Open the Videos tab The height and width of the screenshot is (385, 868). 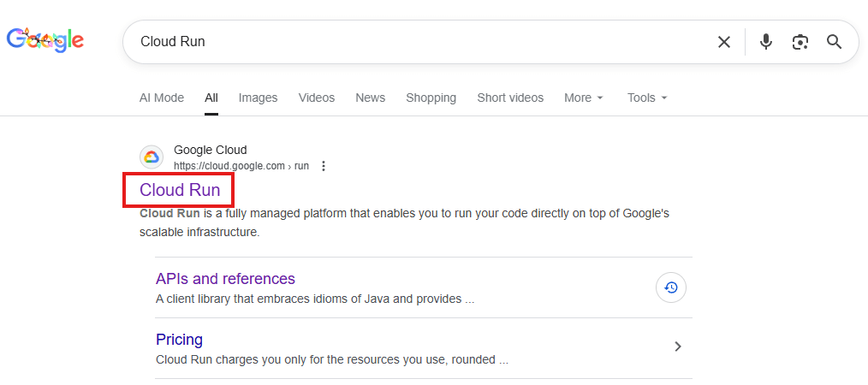coord(317,98)
